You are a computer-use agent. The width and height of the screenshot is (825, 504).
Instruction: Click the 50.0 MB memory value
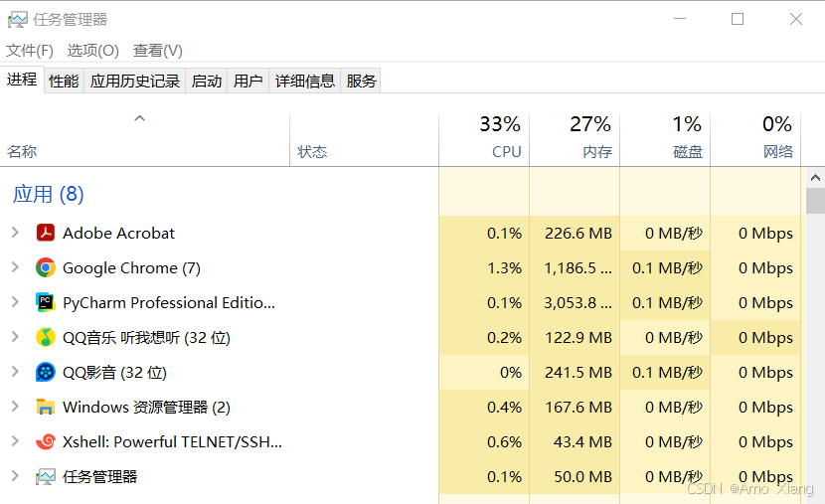[x=582, y=476]
